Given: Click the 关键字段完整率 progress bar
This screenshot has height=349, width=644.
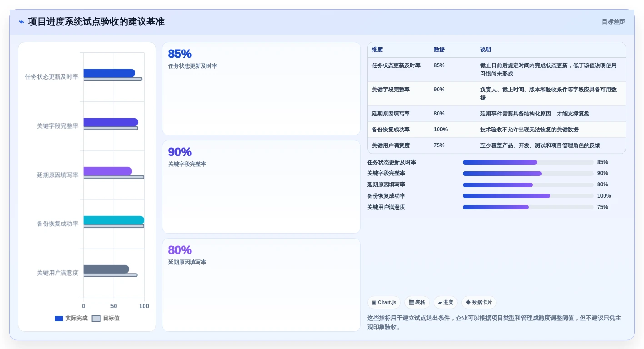Looking at the screenshot, I should click(x=528, y=174).
